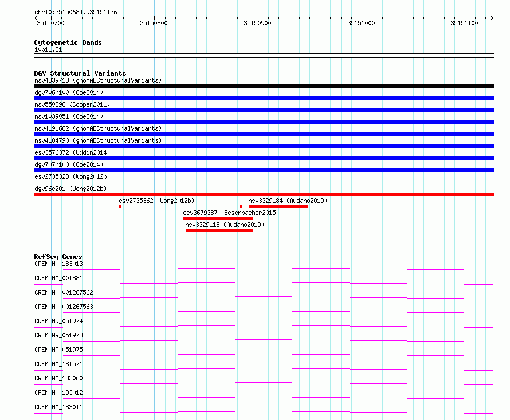The width and height of the screenshot is (510, 420).
Task: Click ruler position 35150900
Action: (x=257, y=23)
